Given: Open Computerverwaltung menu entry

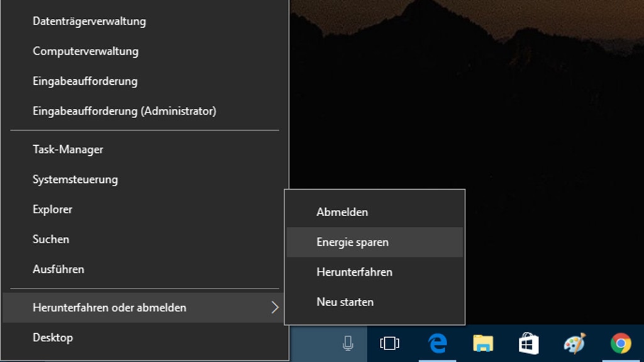Looking at the screenshot, I should coord(86,52).
